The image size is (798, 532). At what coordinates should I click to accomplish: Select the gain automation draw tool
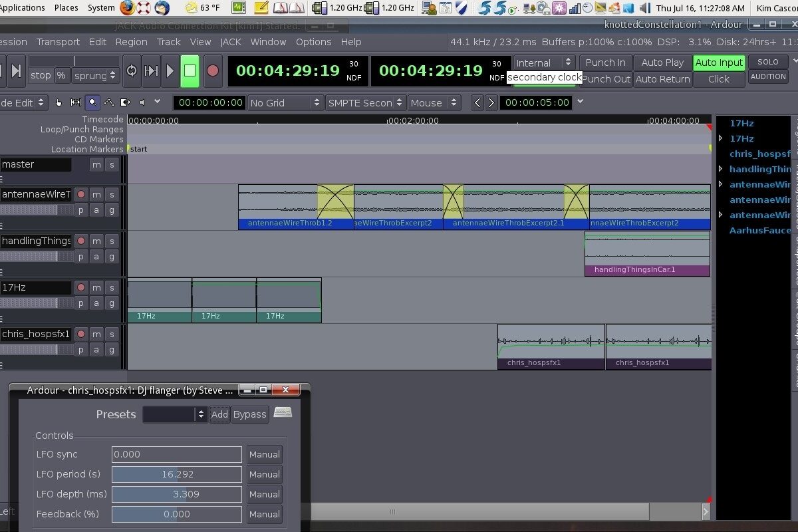click(x=108, y=102)
